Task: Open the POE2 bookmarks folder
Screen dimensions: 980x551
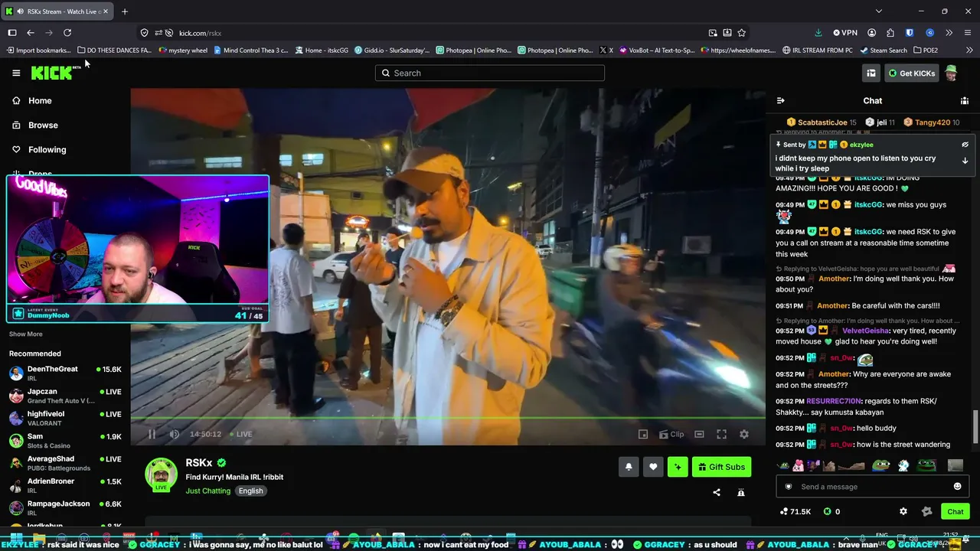Action: click(x=926, y=51)
